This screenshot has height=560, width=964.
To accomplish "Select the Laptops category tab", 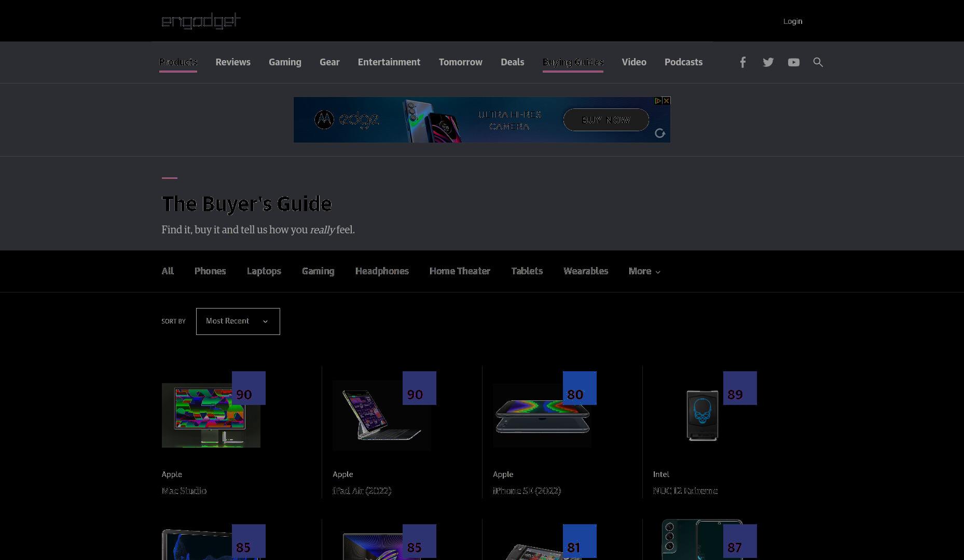I will tap(264, 271).
